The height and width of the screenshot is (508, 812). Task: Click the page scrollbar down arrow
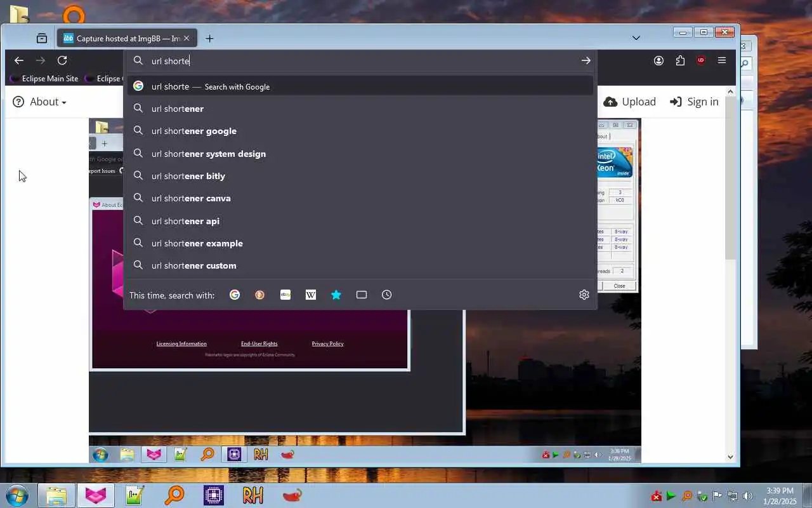730,457
